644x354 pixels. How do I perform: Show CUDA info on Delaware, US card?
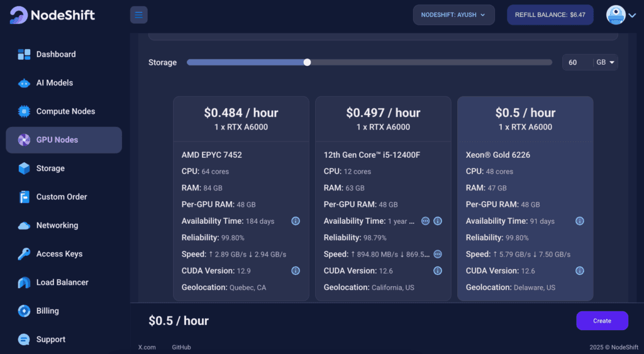tap(580, 270)
